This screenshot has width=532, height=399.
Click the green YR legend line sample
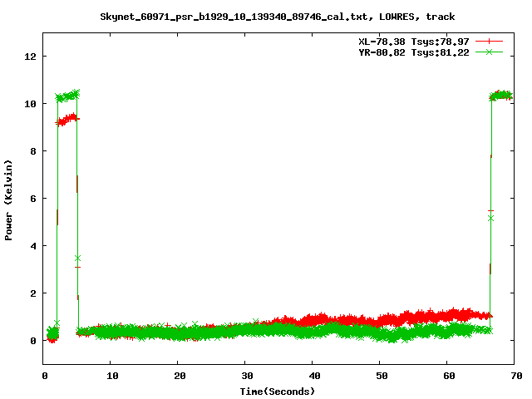coord(490,52)
